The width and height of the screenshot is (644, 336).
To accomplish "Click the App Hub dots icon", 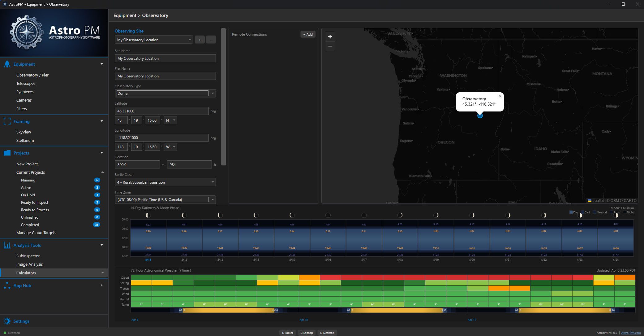I will coord(7,286).
